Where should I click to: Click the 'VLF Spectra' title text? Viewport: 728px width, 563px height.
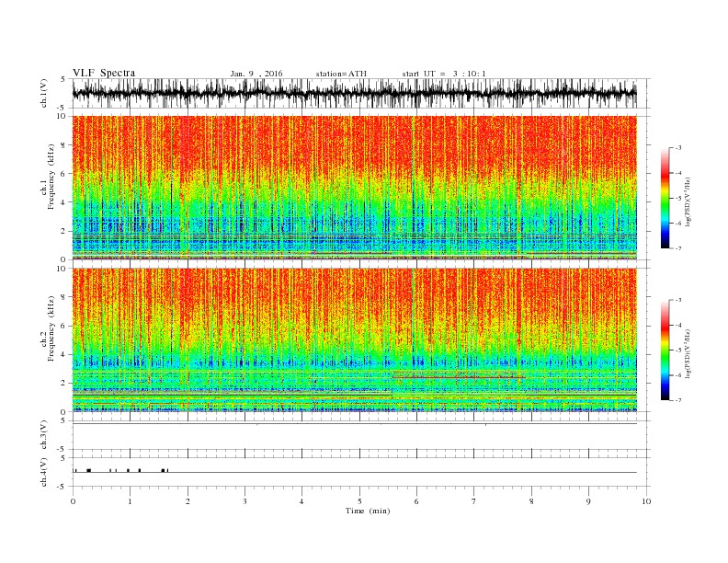104,73
